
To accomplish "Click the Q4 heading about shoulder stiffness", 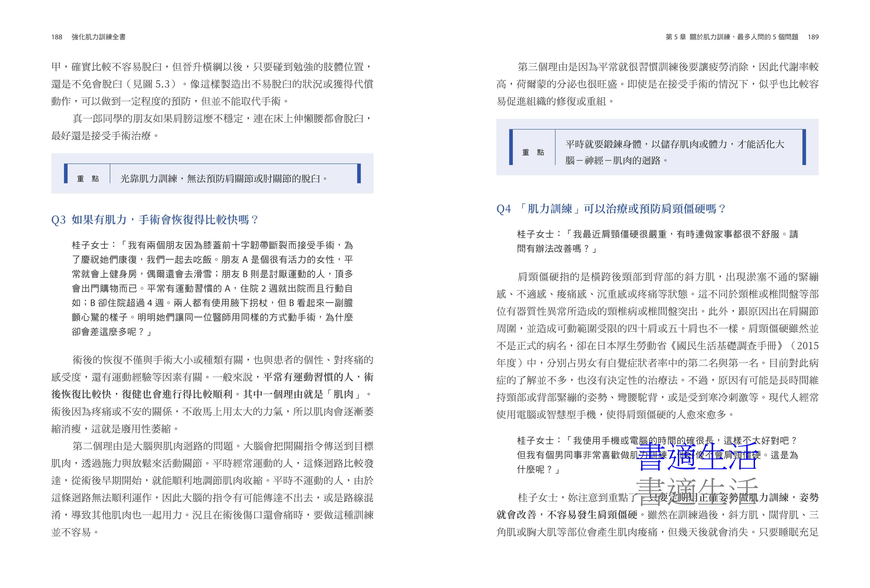I will [x=610, y=209].
